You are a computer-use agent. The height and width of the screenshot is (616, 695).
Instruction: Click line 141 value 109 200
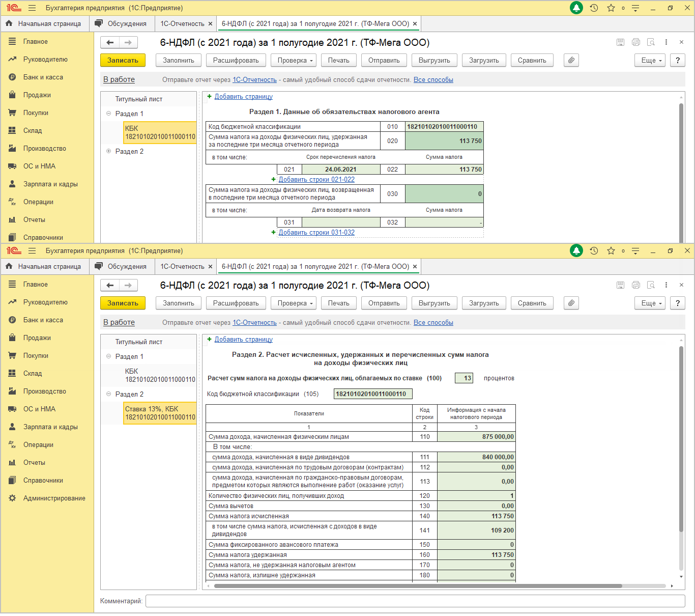click(476, 530)
